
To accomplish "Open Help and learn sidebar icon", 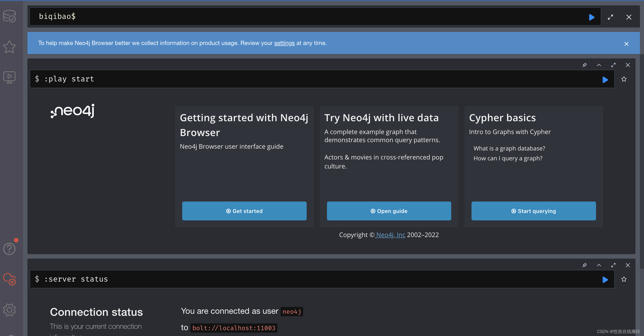I will (x=9, y=249).
